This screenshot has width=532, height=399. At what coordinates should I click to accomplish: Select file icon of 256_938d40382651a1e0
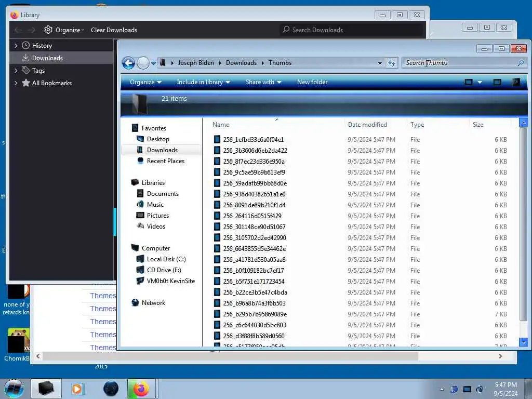point(217,194)
